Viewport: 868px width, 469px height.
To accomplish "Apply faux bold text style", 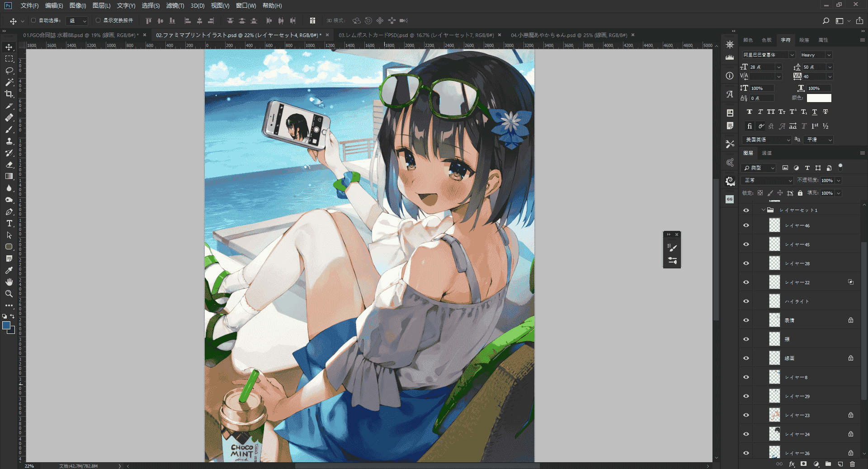I will point(750,112).
